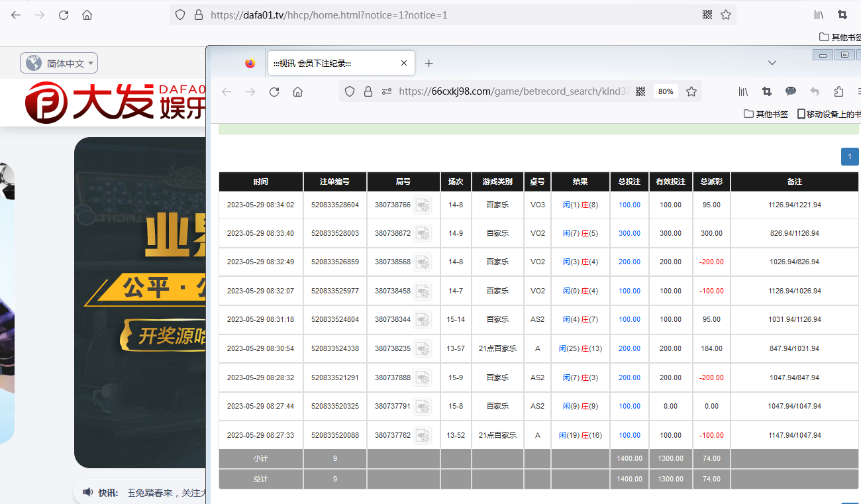Click timestamp 2023-05-29 08:27:33
Image resolution: width=861 pixels, height=504 pixels.
[x=260, y=436]
